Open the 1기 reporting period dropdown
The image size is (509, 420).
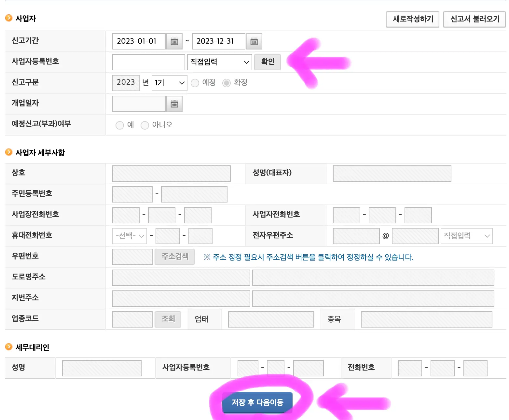tap(169, 83)
